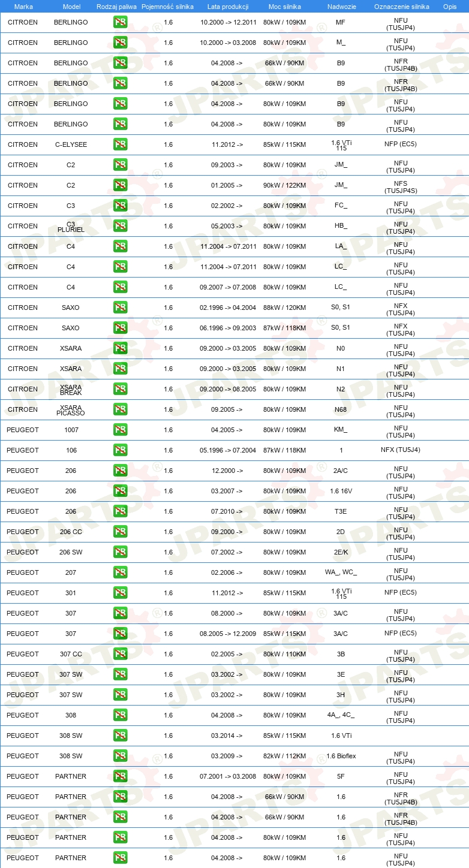Click the '1.6 Bioflex' body cell
Image resolution: width=469 pixels, height=868 pixels.
pyautogui.click(x=341, y=756)
